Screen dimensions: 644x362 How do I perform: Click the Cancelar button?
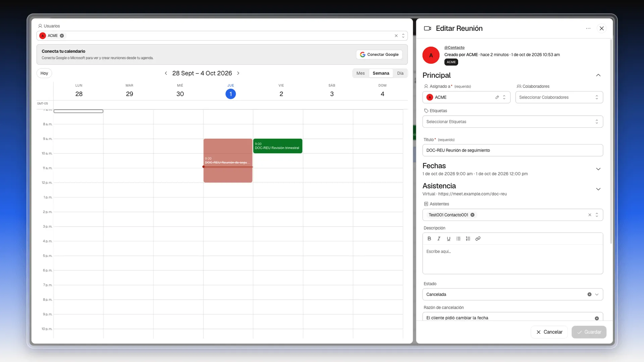[549, 332]
